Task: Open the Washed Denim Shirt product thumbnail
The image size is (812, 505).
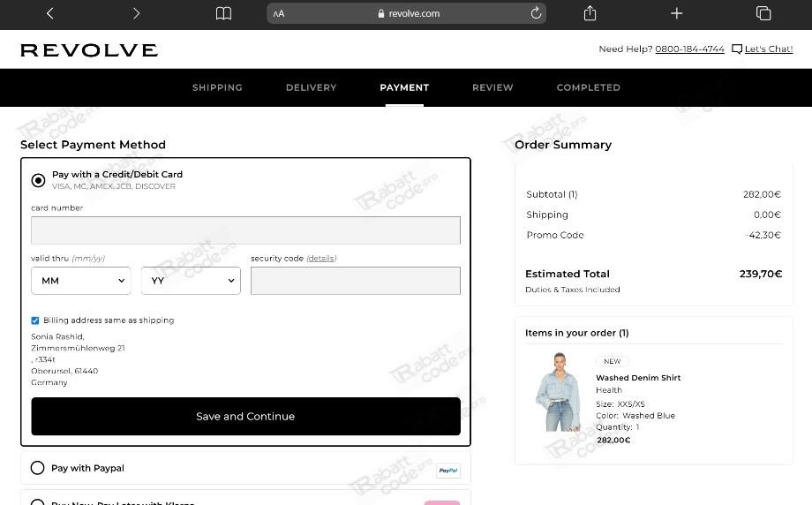Action: [558, 392]
